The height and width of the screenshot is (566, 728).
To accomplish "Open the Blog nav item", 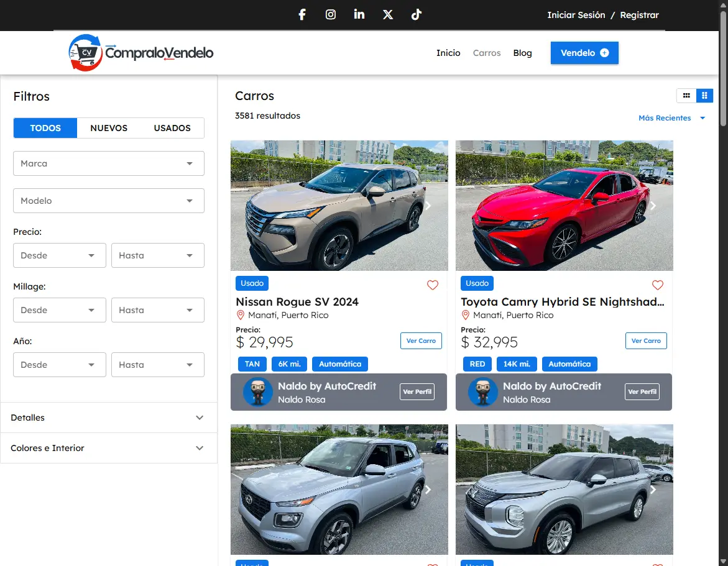I will [522, 53].
